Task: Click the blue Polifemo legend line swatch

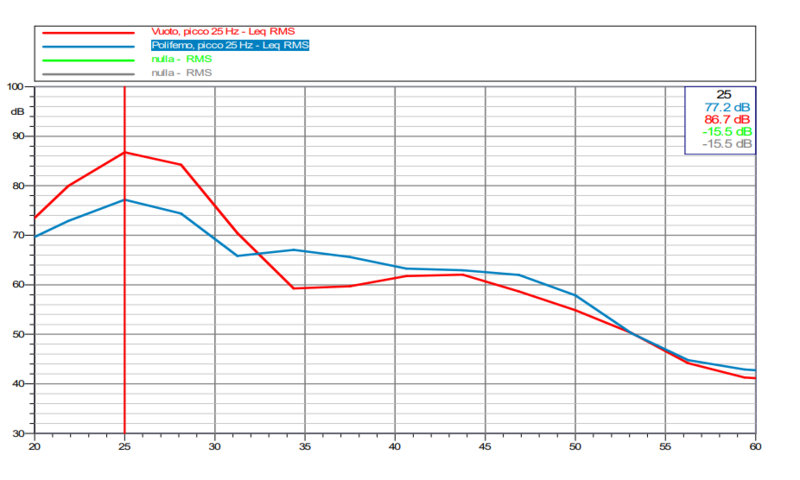Action: 87,46
